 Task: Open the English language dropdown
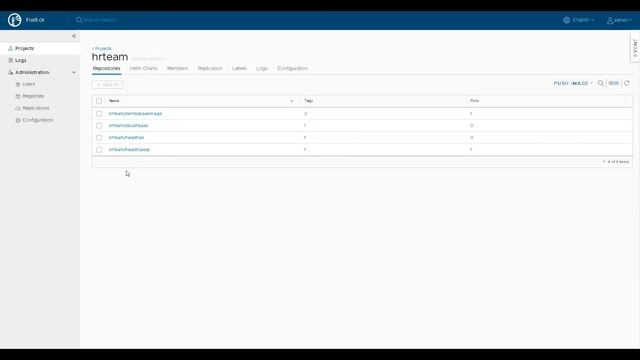(x=583, y=20)
